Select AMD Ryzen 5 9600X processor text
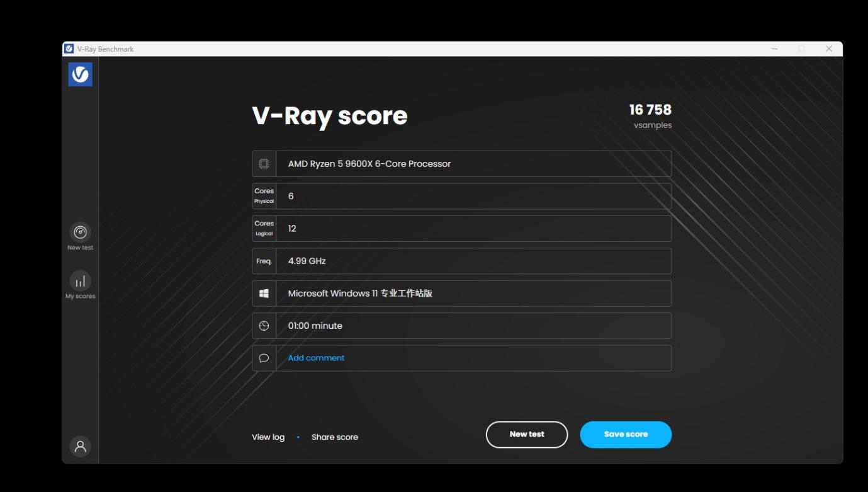The width and height of the screenshot is (868, 492). [x=369, y=164]
